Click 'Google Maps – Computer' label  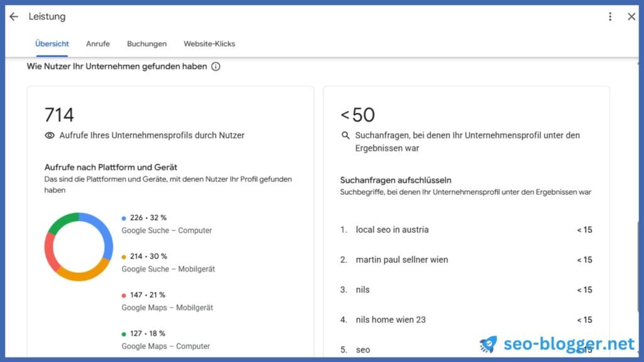tap(165, 346)
